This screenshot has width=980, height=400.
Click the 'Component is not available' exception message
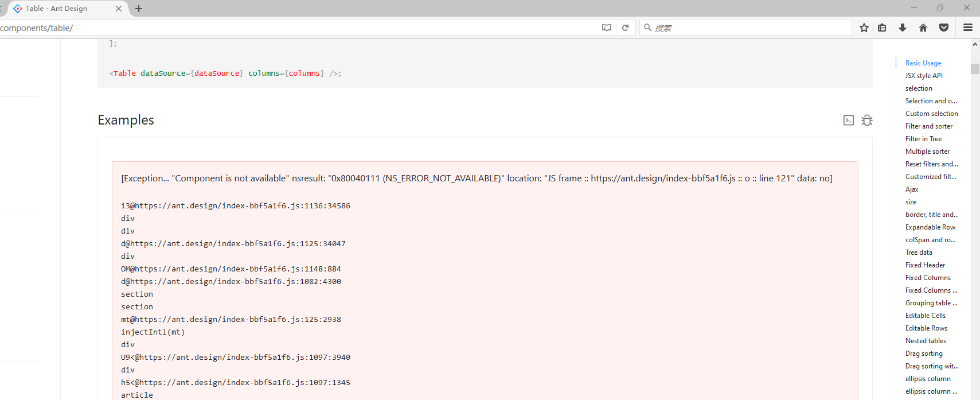click(x=477, y=178)
